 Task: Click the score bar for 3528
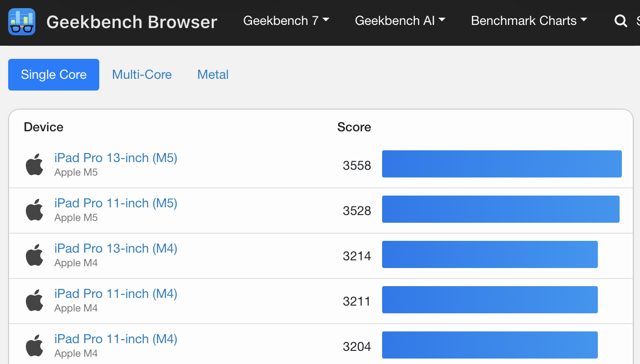coord(501,209)
